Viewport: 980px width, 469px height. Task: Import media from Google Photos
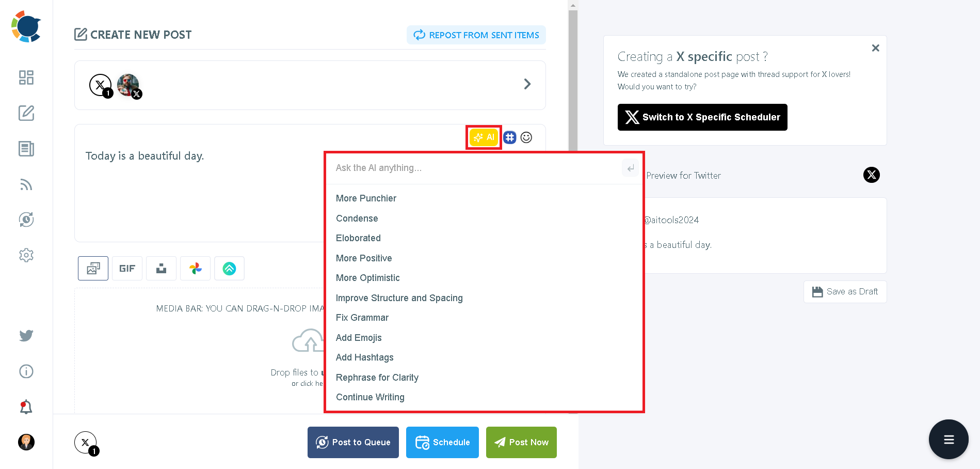point(195,268)
